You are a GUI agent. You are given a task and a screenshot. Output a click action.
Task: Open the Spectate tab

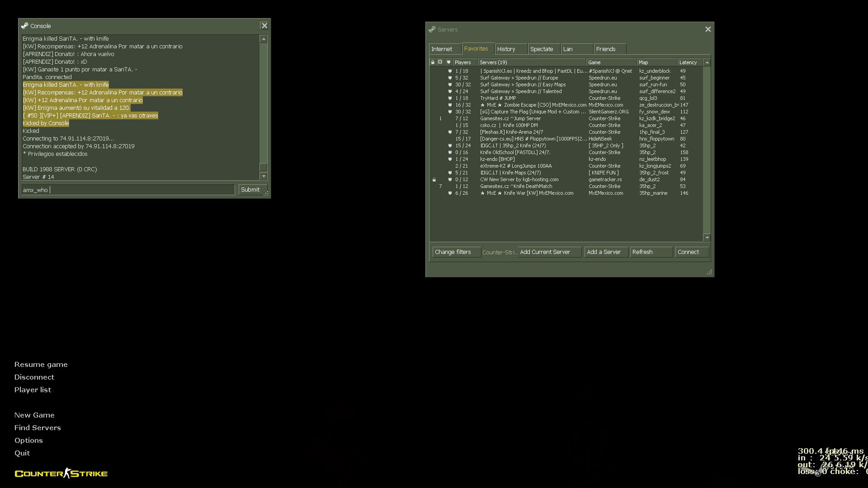click(x=544, y=49)
